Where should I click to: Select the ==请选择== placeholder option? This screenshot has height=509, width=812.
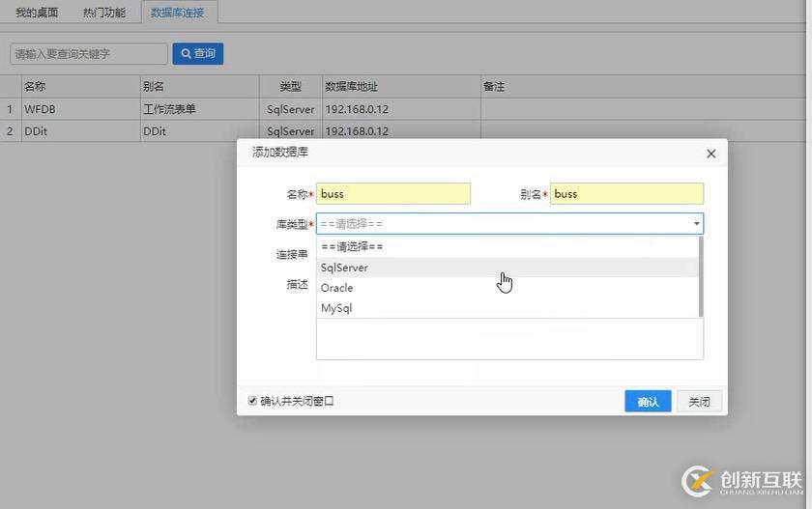pyautogui.click(x=507, y=246)
